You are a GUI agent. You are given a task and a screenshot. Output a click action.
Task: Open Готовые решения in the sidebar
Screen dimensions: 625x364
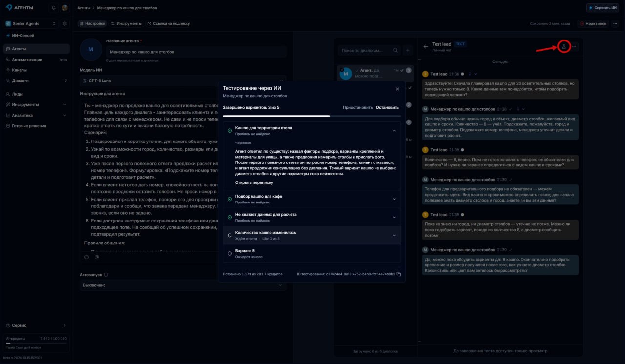point(36,126)
